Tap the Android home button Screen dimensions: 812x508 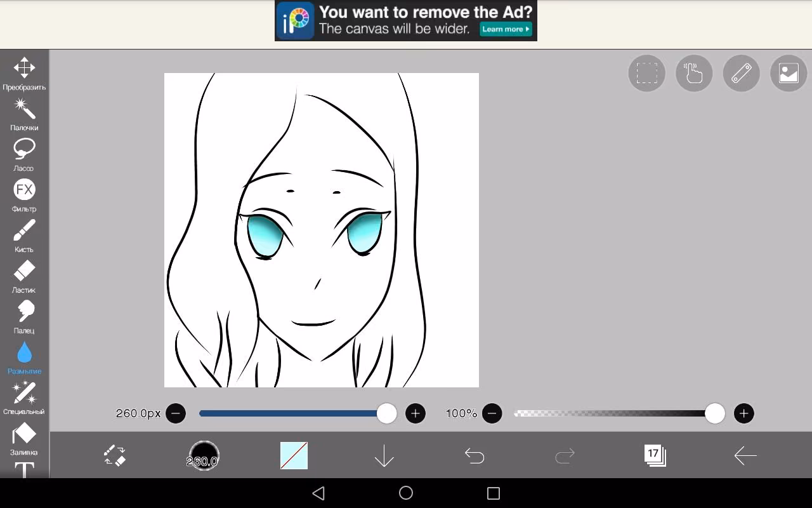406,493
